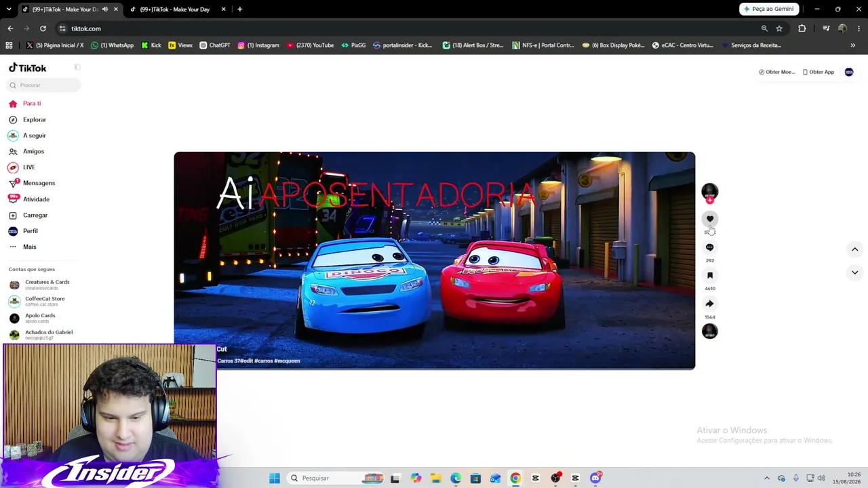Click the Peça ao Gemini button
868x488 pixels.
click(x=769, y=9)
